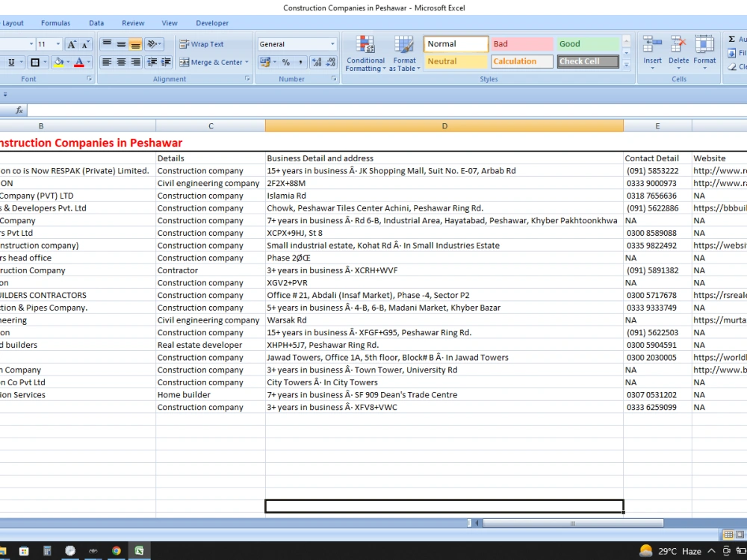Open Alignment dialog launcher
Screen dimensions: 747x560
pyautogui.click(x=248, y=79)
